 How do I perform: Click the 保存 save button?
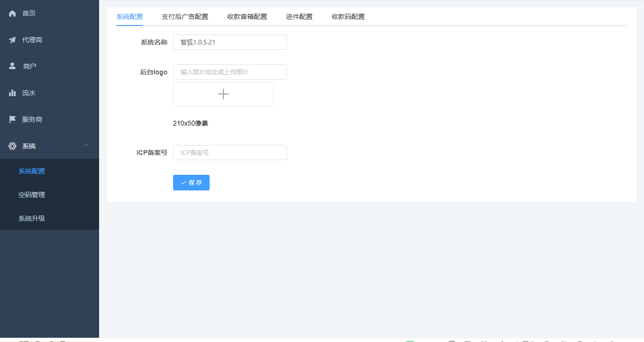tap(191, 182)
